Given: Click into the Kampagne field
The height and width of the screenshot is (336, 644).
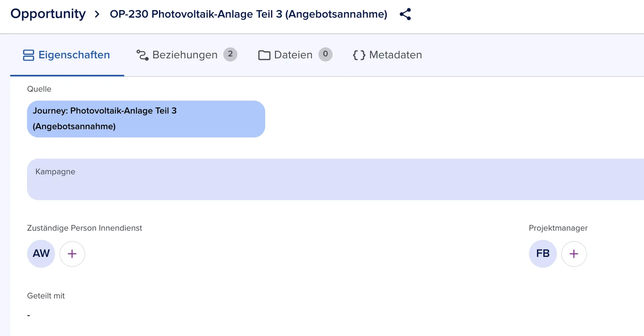Looking at the screenshot, I should [335, 179].
